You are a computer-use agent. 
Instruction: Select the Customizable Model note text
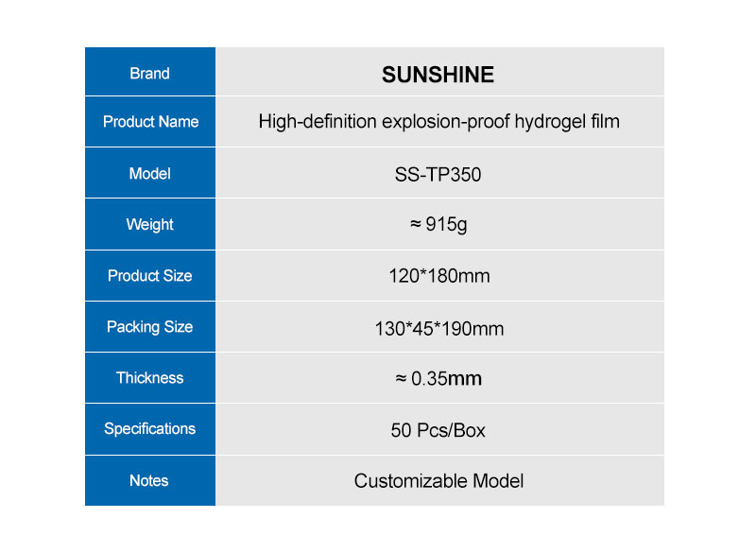coord(438,481)
